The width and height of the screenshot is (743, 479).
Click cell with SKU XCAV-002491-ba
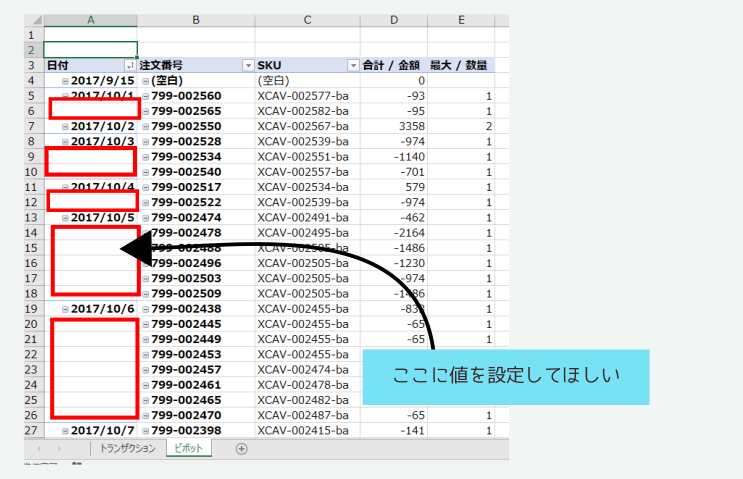point(308,218)
